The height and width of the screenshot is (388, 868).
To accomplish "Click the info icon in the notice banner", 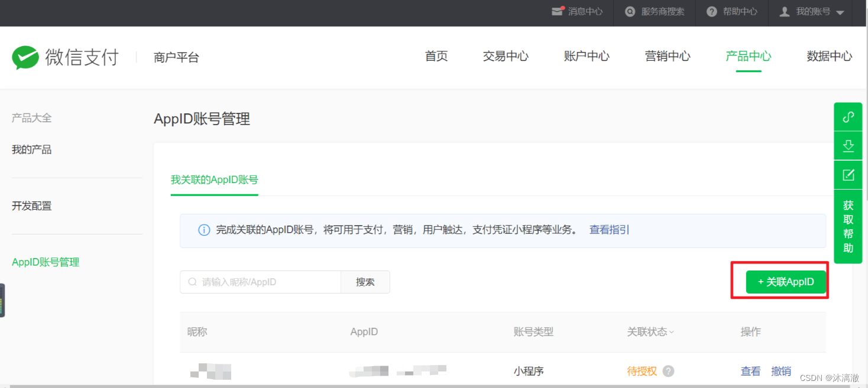I will tap(204, 230).
